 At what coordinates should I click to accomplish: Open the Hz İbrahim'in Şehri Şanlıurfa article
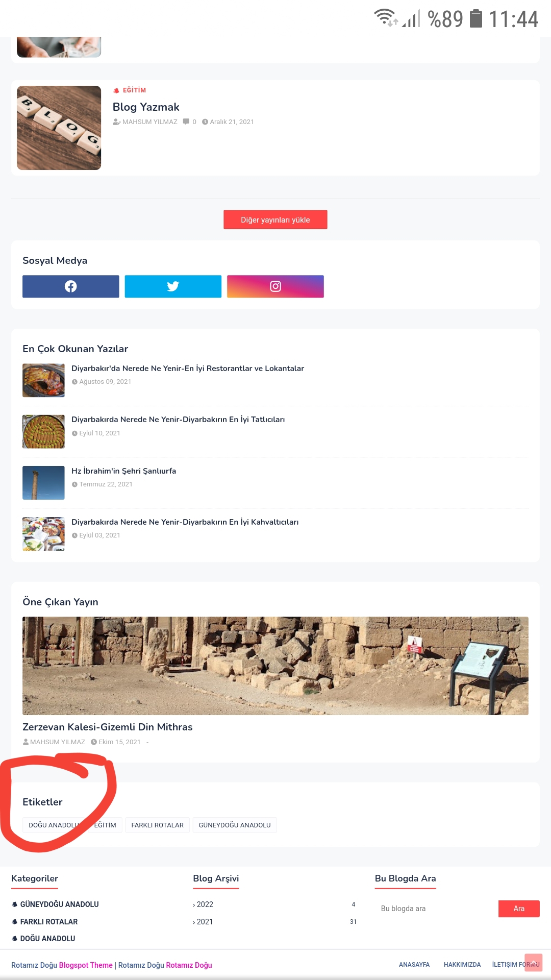click(124, 471)
